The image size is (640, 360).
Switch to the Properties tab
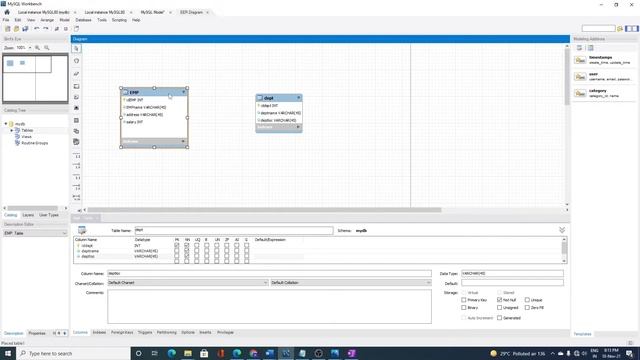point(37,333)
